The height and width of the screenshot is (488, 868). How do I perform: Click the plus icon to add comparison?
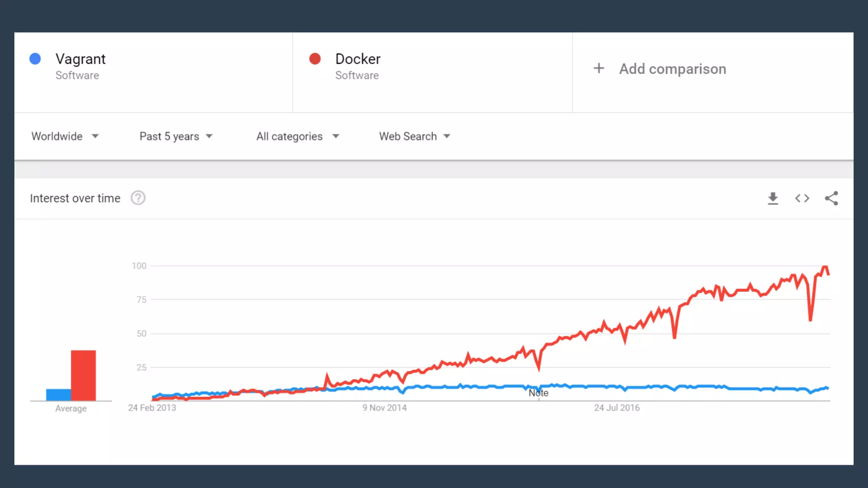coord(598,68)
